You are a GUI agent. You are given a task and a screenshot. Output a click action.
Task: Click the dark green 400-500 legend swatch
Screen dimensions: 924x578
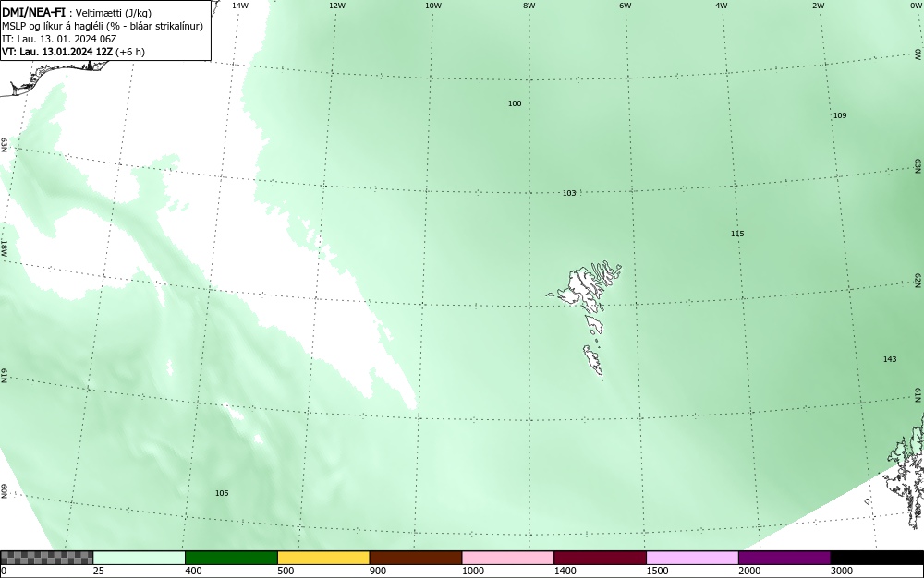[231, 558]
